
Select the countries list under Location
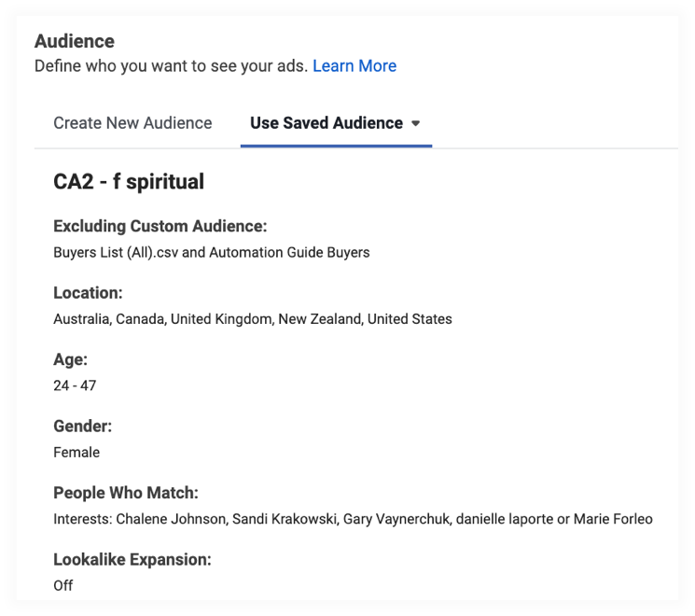[x=253, y=319]
